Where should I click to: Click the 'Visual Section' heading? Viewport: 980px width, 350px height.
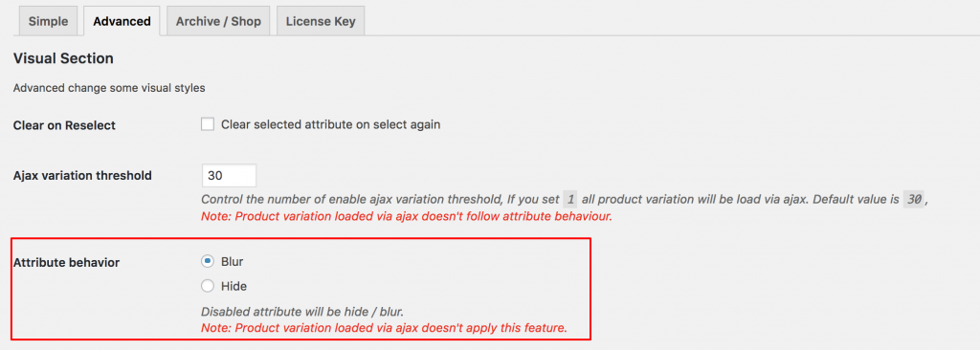coord(63,58)
